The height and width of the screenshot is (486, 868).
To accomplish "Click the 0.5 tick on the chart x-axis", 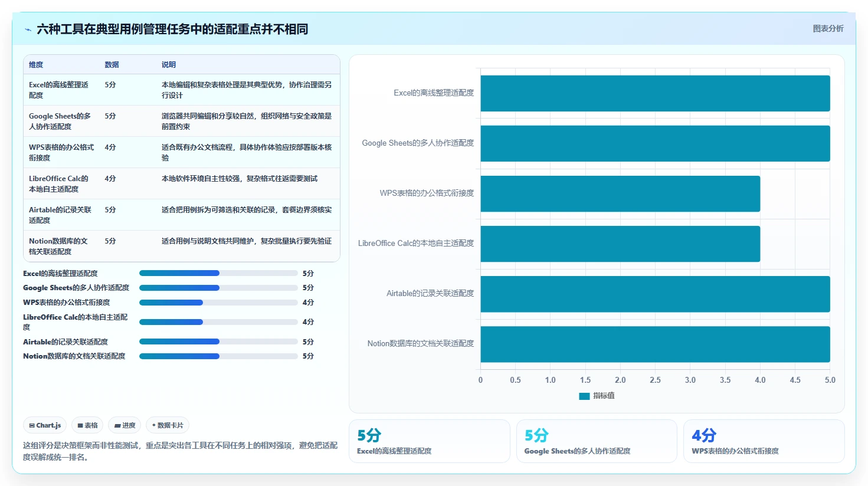I will click(x=515, y=380).
